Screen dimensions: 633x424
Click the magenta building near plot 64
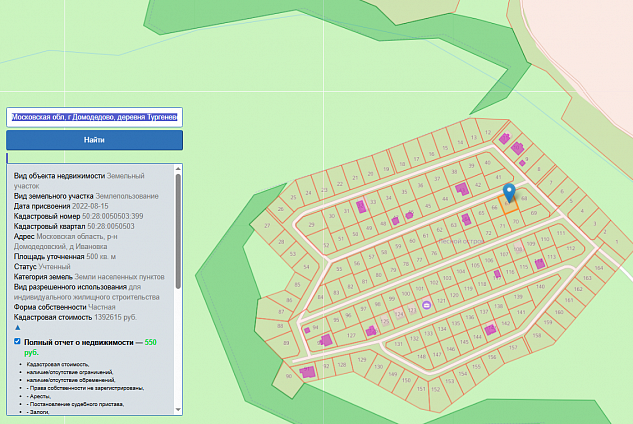pyautogui.click(x=466, y=219)
